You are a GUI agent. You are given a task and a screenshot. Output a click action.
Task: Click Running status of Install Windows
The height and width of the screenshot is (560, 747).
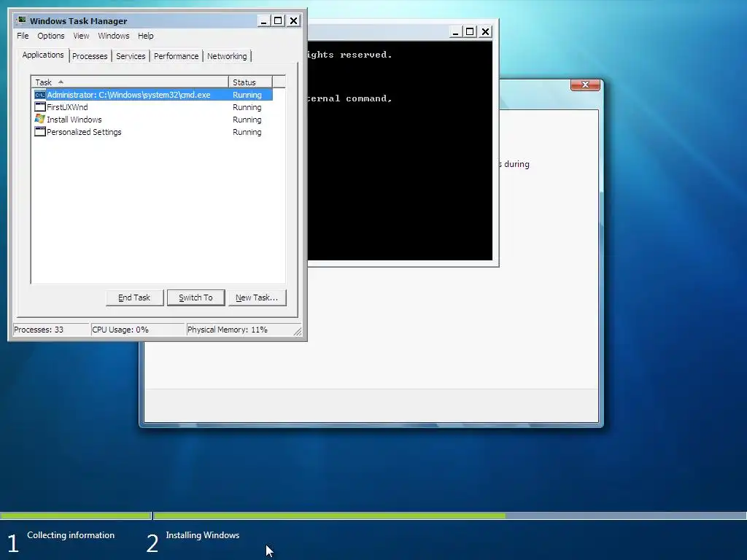[247, 120]
